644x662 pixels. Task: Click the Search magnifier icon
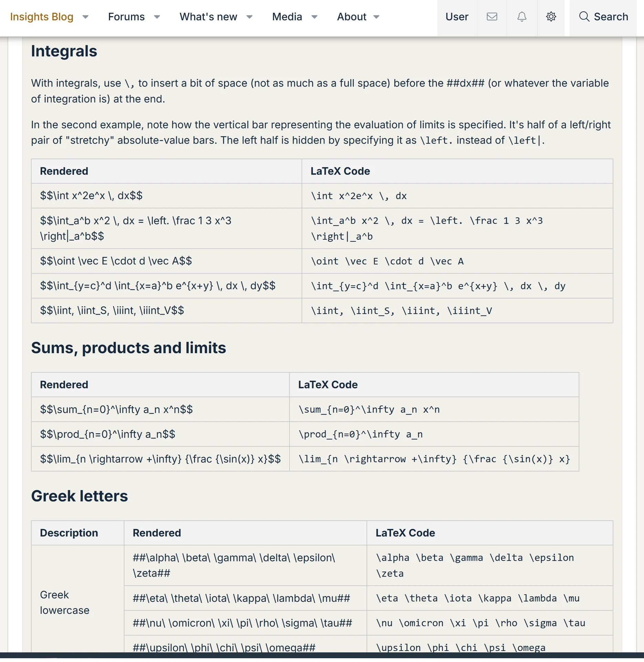(x=584, y=17)
